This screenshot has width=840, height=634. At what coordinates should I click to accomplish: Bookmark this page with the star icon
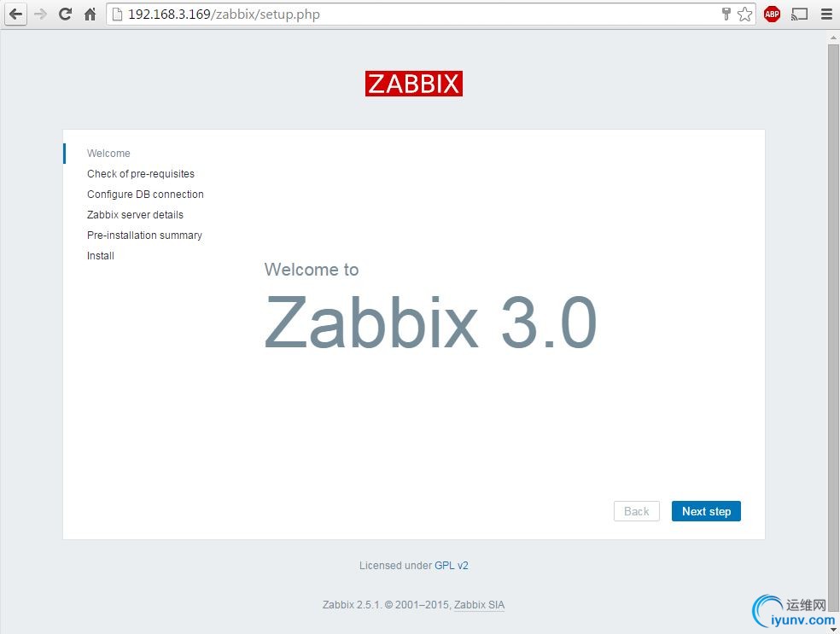click(744, 15)
